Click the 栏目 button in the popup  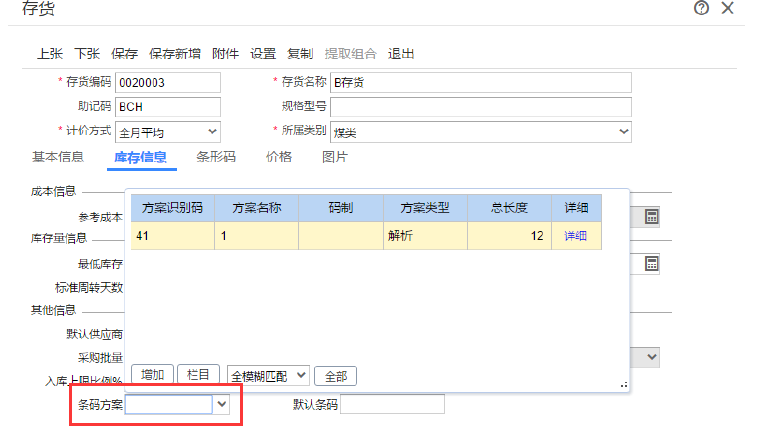click(x=198, y=375)
